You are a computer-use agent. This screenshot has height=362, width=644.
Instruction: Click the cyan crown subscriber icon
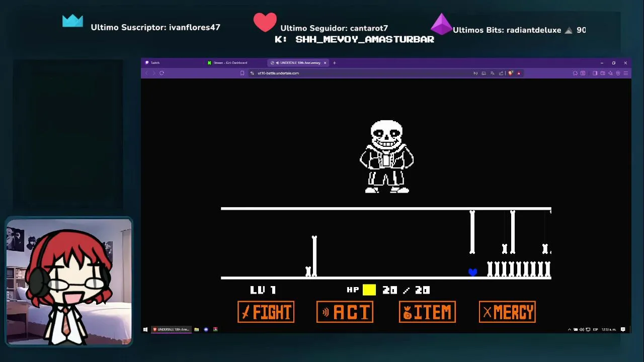72,21
